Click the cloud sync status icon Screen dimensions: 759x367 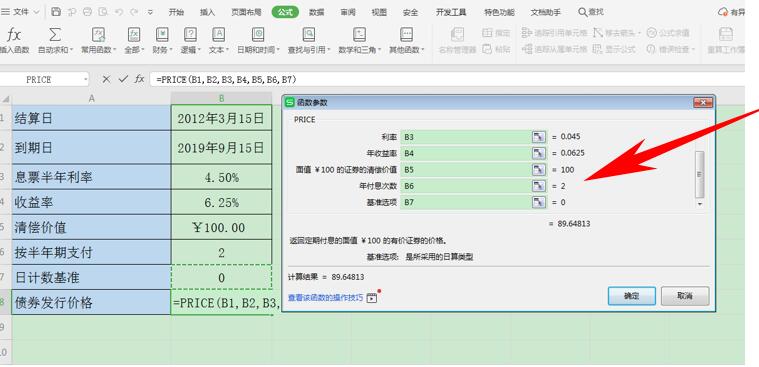point(723,12)
